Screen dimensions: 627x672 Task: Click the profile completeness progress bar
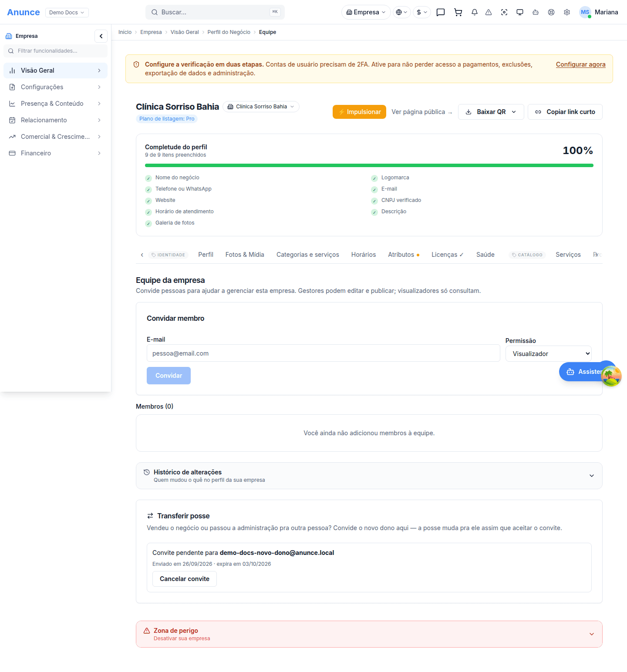pyautogui.click(x=369, y=165)
